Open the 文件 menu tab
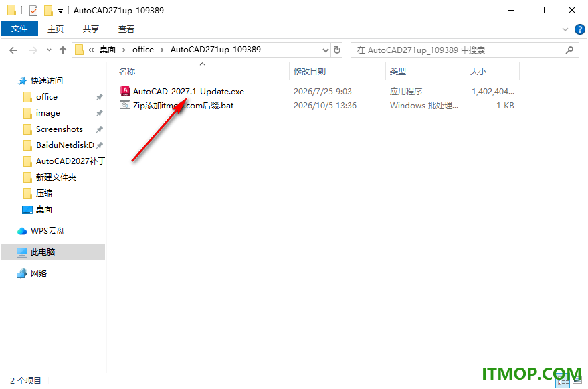The width and height of the screenshot is (588, 389). click(x=19, y=29)
